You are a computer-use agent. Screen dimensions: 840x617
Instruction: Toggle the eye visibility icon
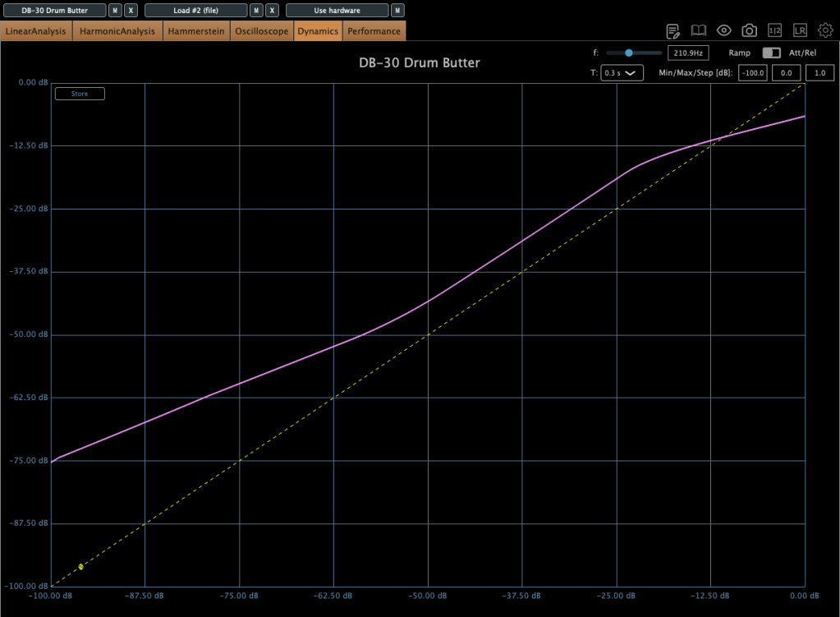coord(723,30)
